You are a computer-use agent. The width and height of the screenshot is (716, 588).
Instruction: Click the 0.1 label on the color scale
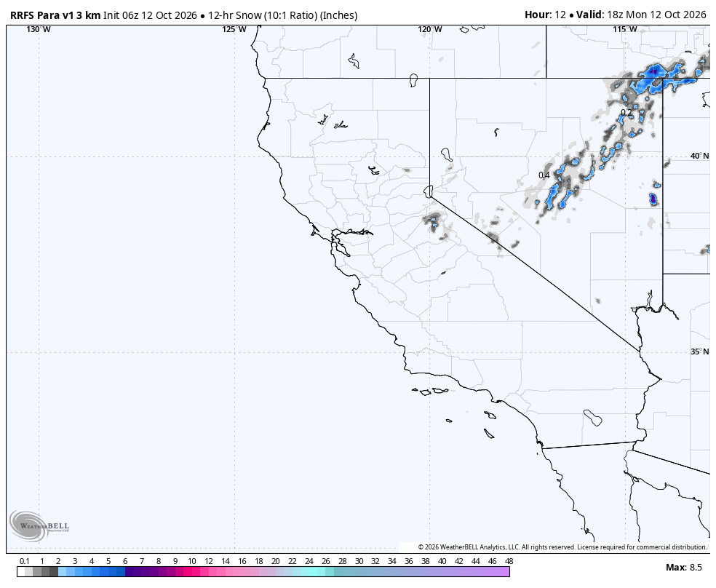pos(25,562)
